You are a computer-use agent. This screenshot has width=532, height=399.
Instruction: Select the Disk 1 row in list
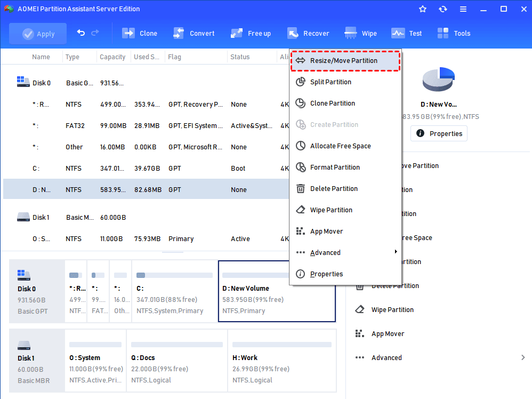coord(146,217)
